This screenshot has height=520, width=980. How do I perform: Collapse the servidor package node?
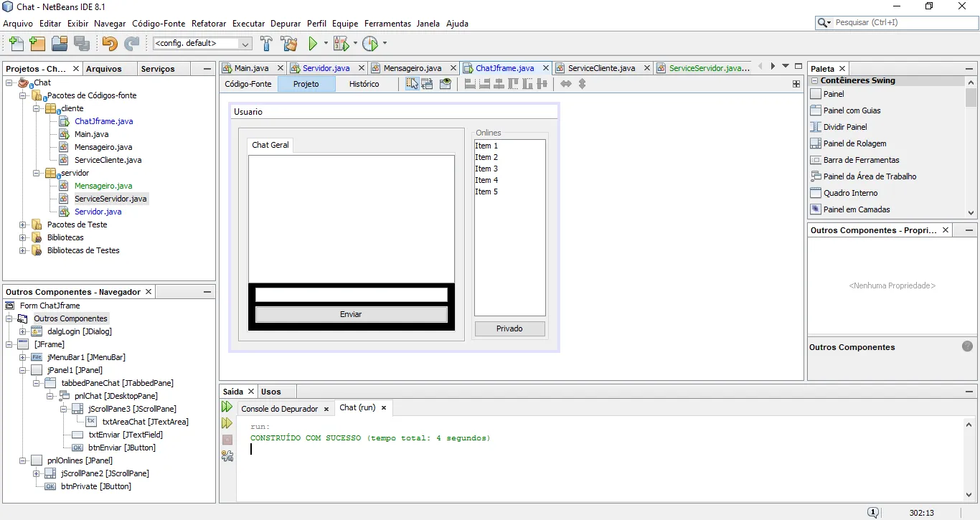point(36,173)
